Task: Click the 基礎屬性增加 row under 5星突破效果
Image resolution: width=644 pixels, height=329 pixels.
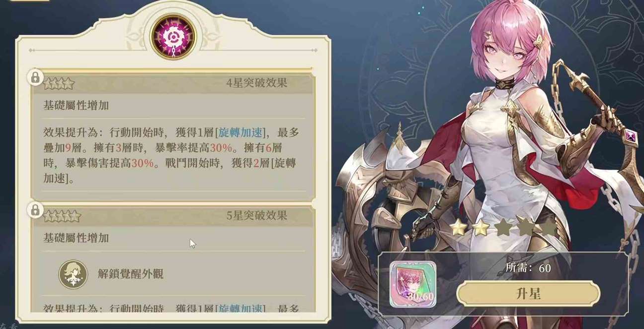Action: click(x=173, y=238)
